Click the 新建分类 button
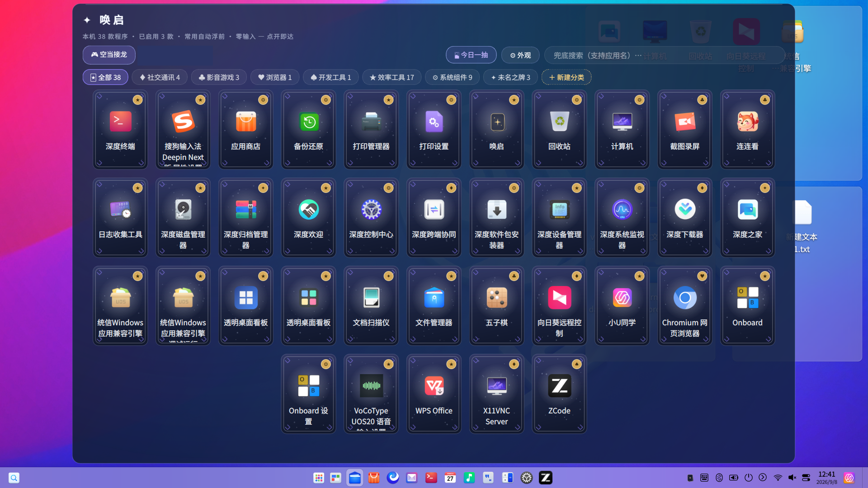 566,77
